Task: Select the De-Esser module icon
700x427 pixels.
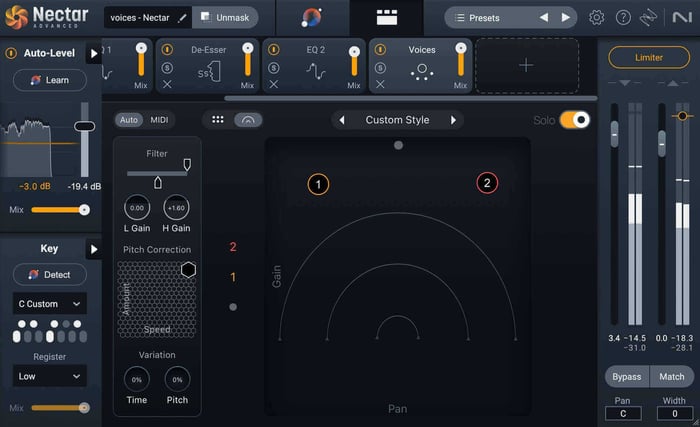Action: click(209, 72)
